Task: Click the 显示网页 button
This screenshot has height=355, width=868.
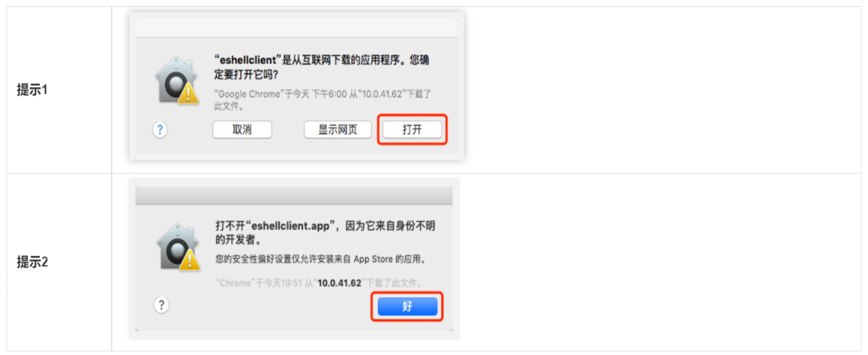Action: (338, 130)
